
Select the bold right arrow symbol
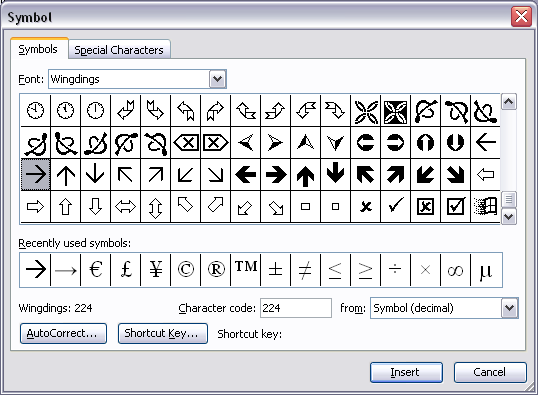[x=276, y=174]
